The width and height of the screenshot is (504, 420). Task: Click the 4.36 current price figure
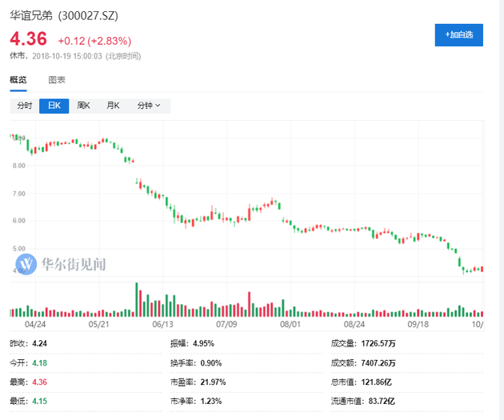28,38
